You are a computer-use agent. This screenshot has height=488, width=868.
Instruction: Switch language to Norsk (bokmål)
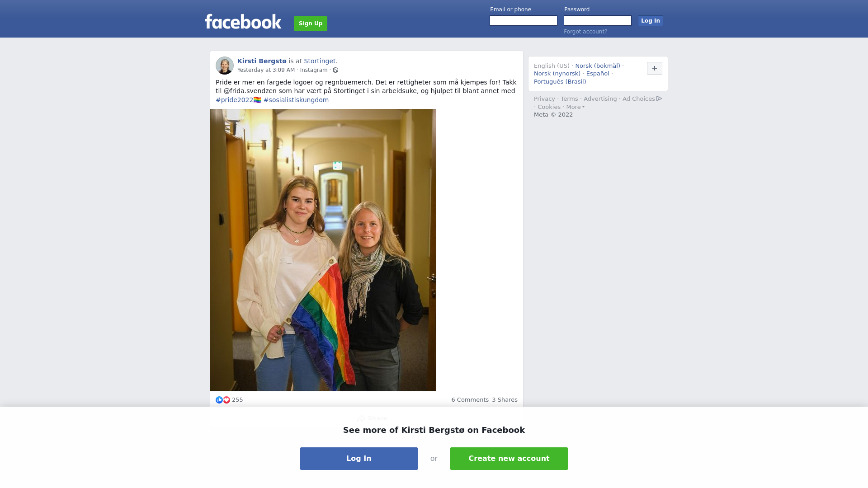pyautogui.click(x=598, y=66)
